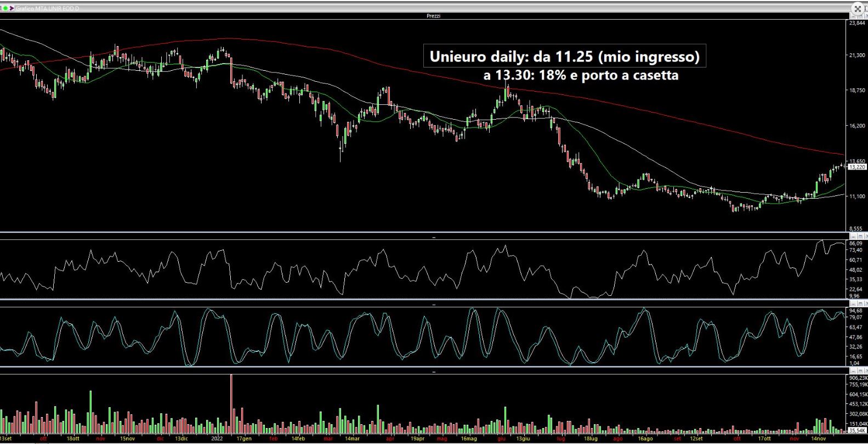Screen dimensions: 868x444
Task: Click the 86,09 RSI axis value
Action: (x=855, y=243)
